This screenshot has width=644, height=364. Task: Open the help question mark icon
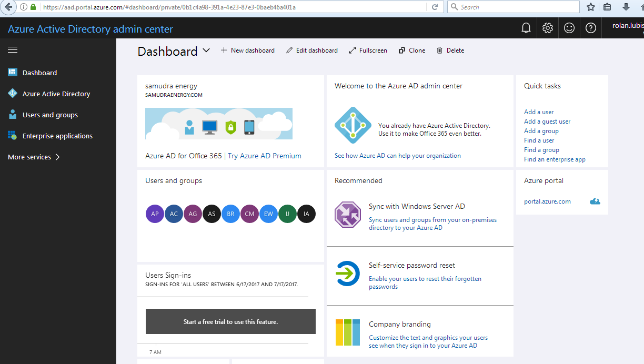(591, 28)
